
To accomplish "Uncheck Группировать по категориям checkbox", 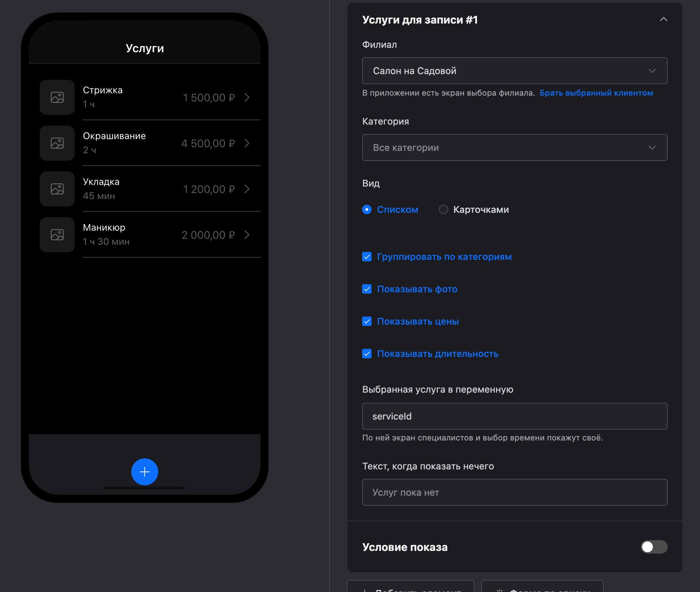I will (x=367, y=257).
